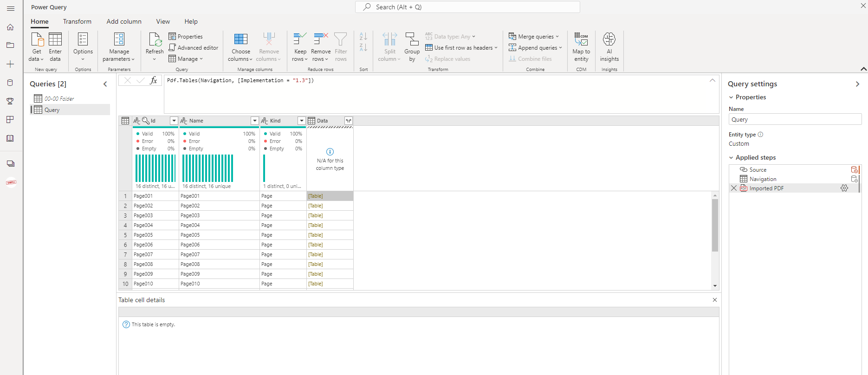Click the data grid vertical scrollbar
868x375 pixels.
click(715, 226)
